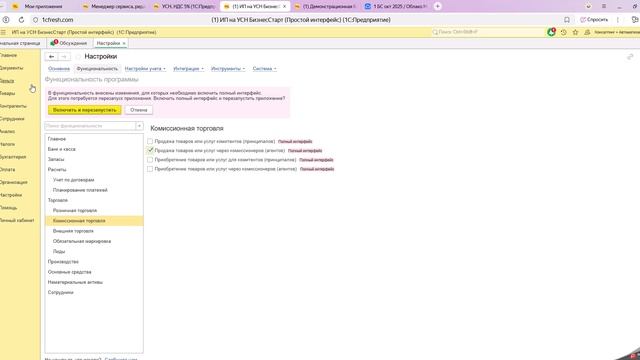Click the Спросить assistant button

point(594,20)
